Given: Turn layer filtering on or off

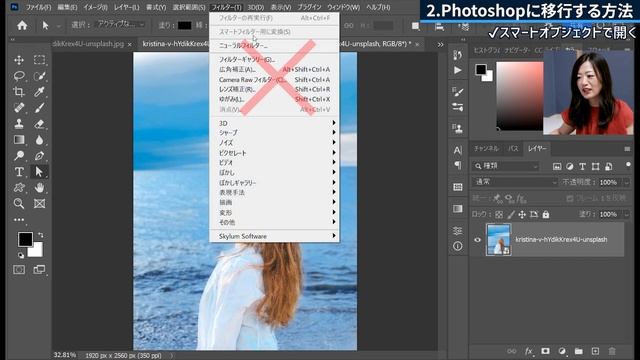Looking at the screenshot, I should [628, 165].
